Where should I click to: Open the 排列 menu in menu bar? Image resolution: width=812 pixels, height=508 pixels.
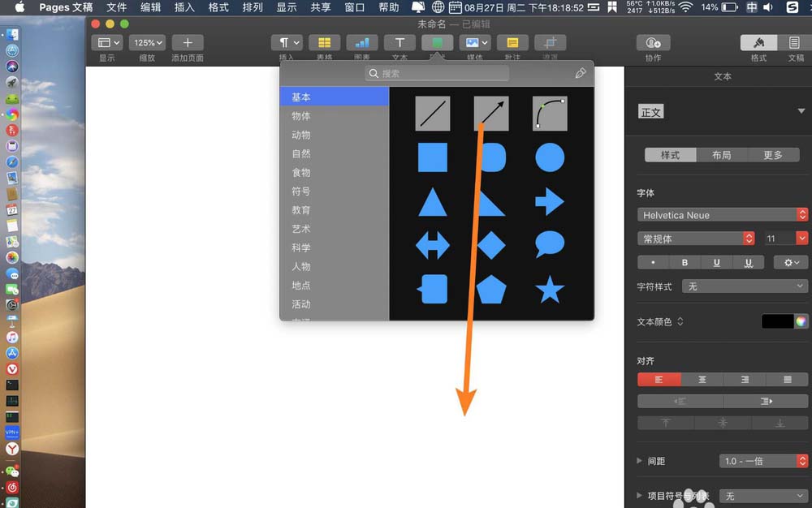[x=253, y=7]
